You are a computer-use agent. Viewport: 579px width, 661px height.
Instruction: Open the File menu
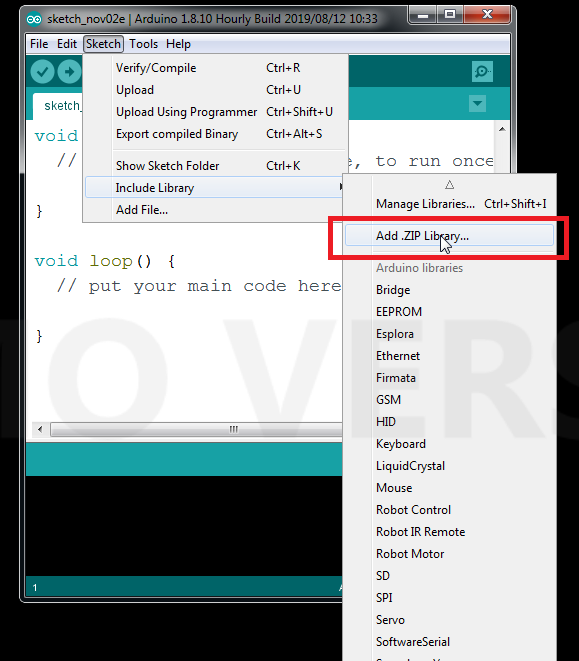pyautogui.click(x=39, y=44)
